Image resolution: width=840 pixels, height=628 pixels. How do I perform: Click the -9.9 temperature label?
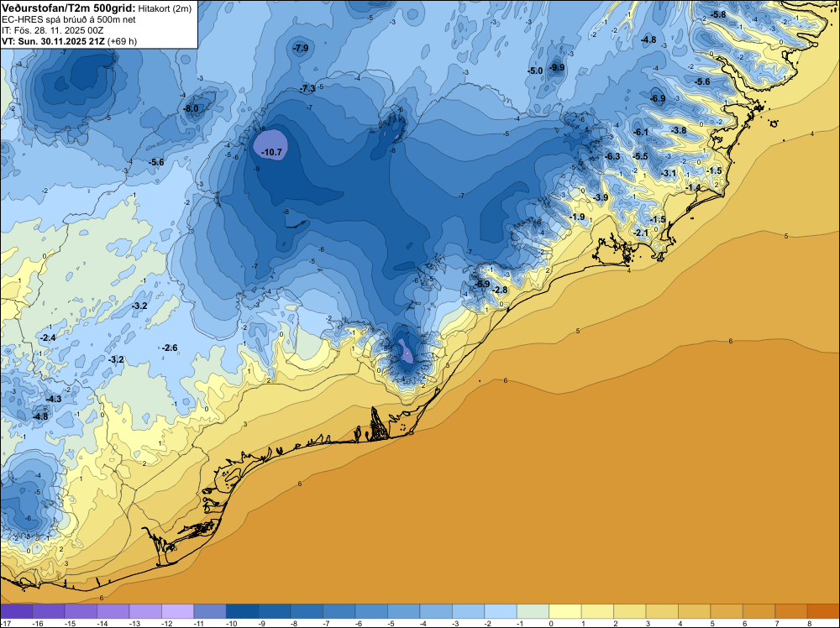557,67
